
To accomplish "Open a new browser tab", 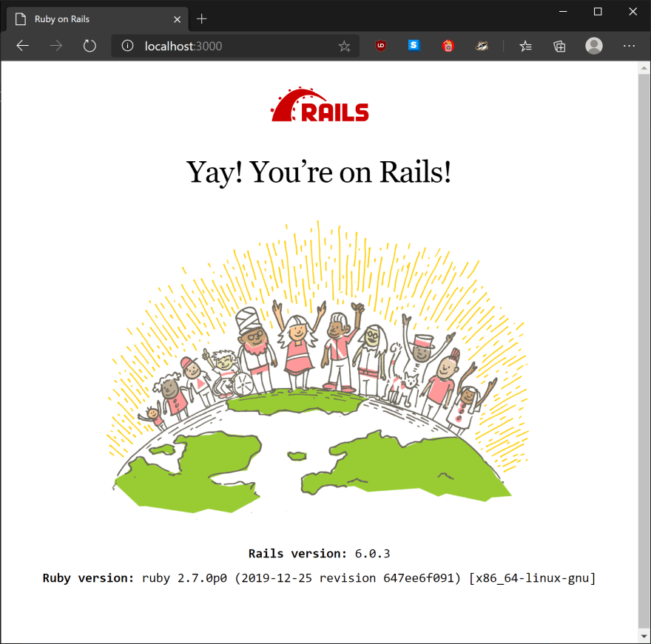I will point(202,19).
